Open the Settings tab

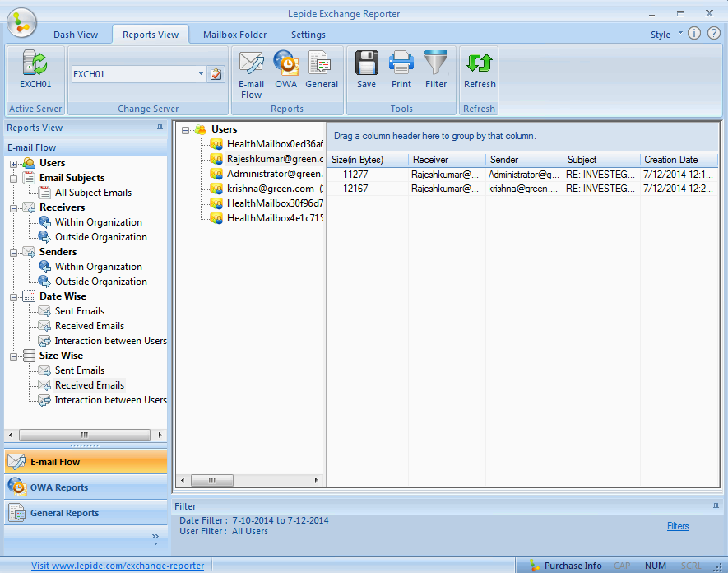(x=308, y=35)
